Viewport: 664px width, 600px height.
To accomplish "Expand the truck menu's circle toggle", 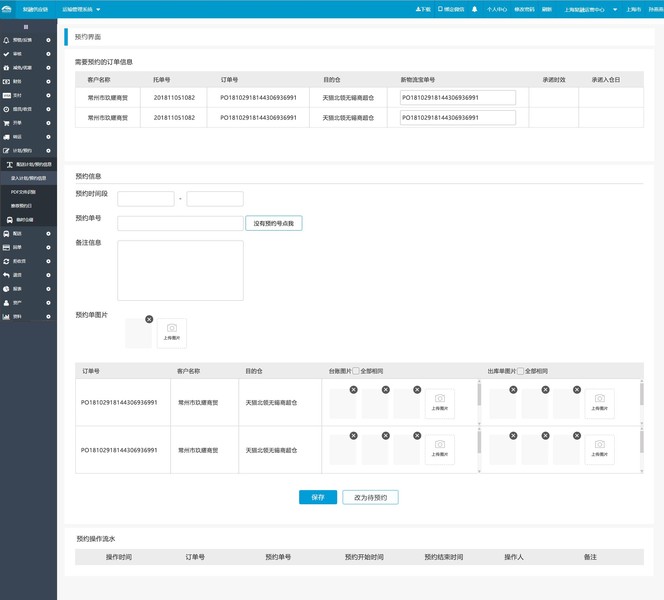I will coord(48,137).
